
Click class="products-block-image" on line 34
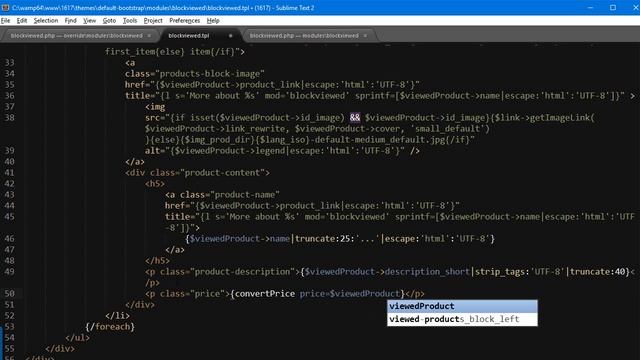tap(195, 73)
